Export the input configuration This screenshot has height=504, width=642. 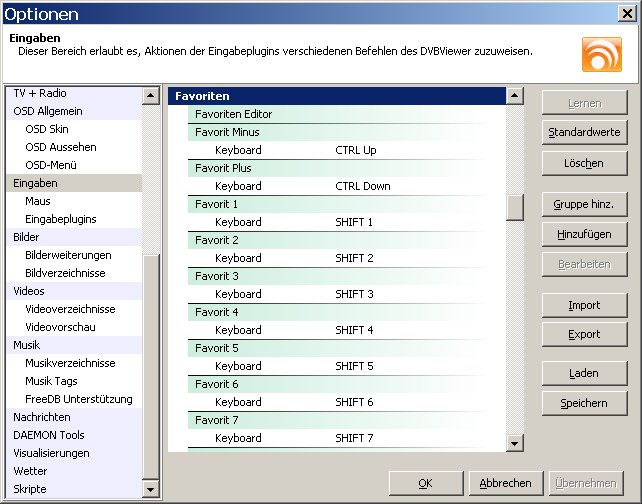(583, 334)
